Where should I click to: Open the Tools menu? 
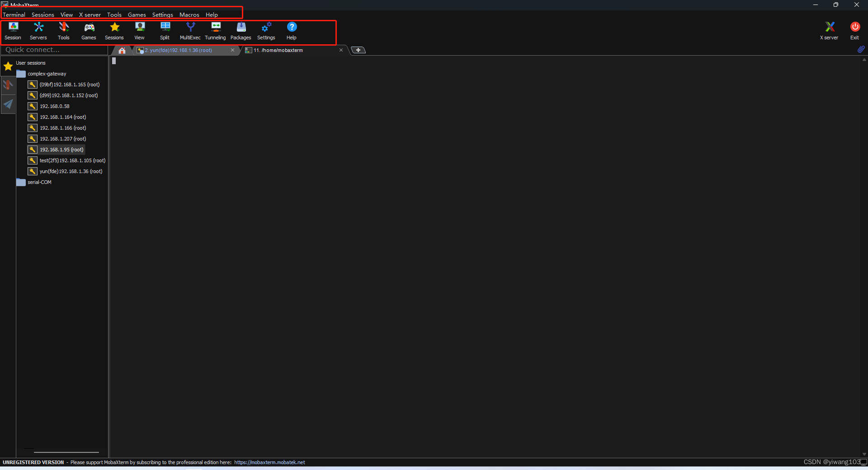[114, 15]
